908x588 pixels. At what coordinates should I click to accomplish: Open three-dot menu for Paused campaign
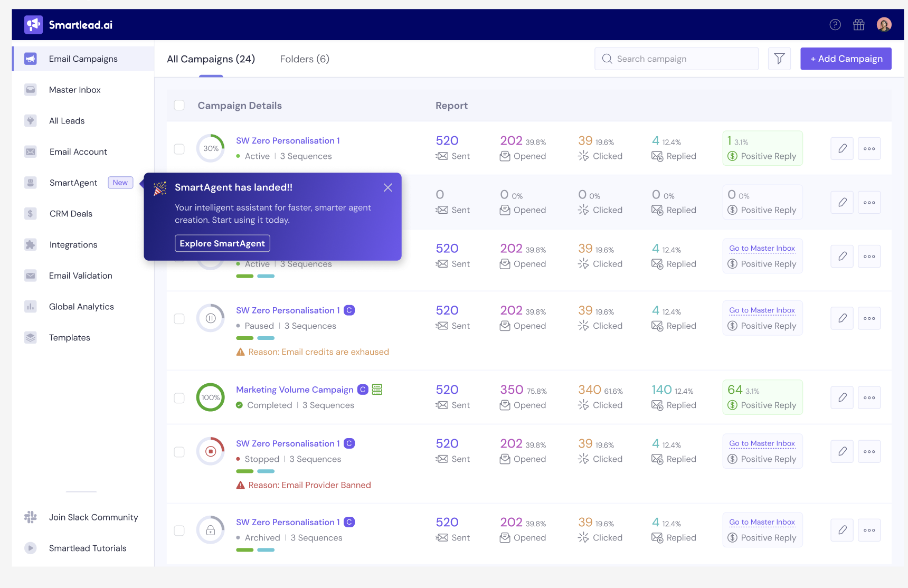(869, 318)
